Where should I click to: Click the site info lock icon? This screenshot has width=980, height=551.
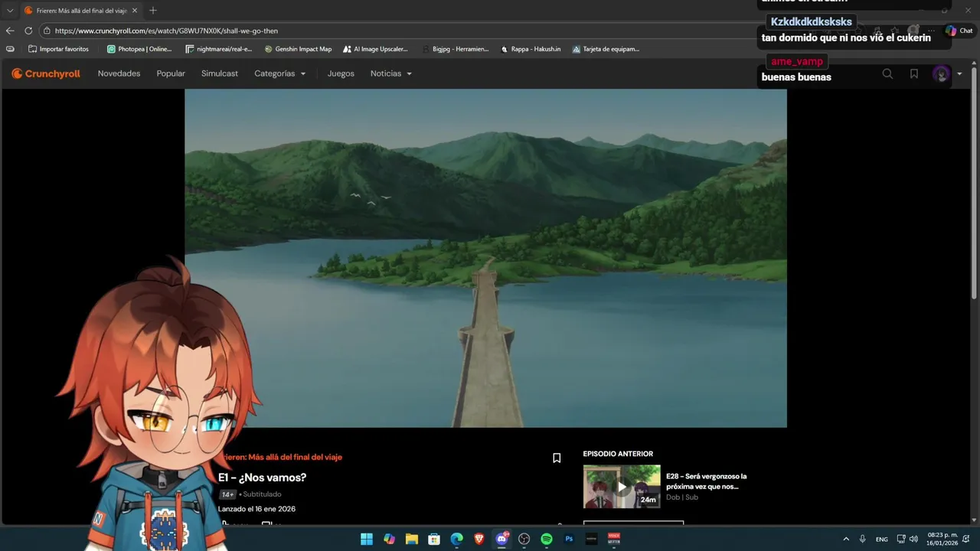coord(47,31)
